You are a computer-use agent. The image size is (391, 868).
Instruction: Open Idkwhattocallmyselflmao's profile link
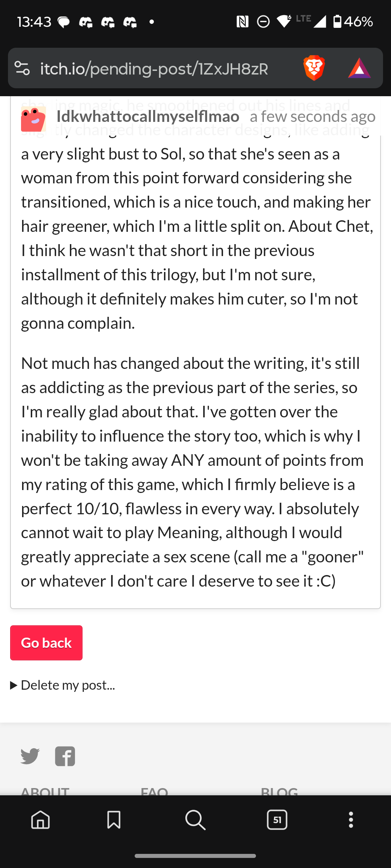(x=148, y=116)
